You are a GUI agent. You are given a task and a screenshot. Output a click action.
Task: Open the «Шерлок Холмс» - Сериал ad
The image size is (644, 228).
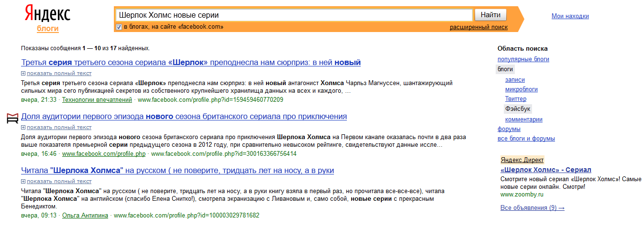coord(546,170)
